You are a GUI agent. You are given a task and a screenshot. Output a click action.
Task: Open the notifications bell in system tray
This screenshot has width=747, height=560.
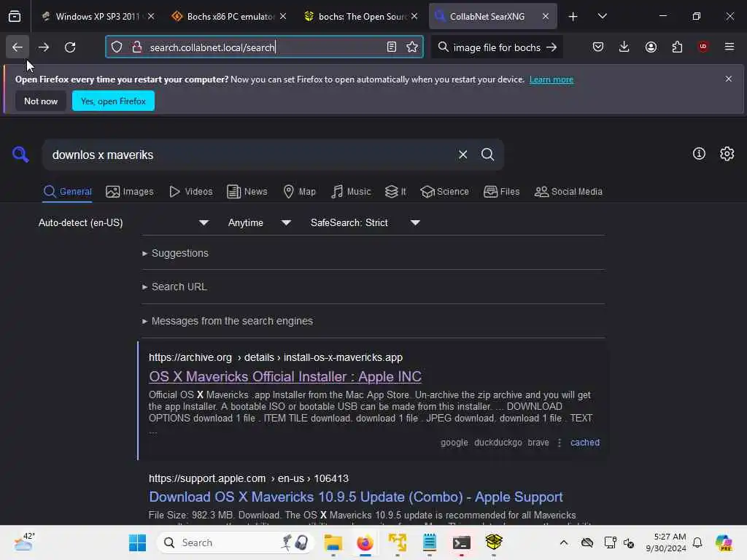coord(697,542)
